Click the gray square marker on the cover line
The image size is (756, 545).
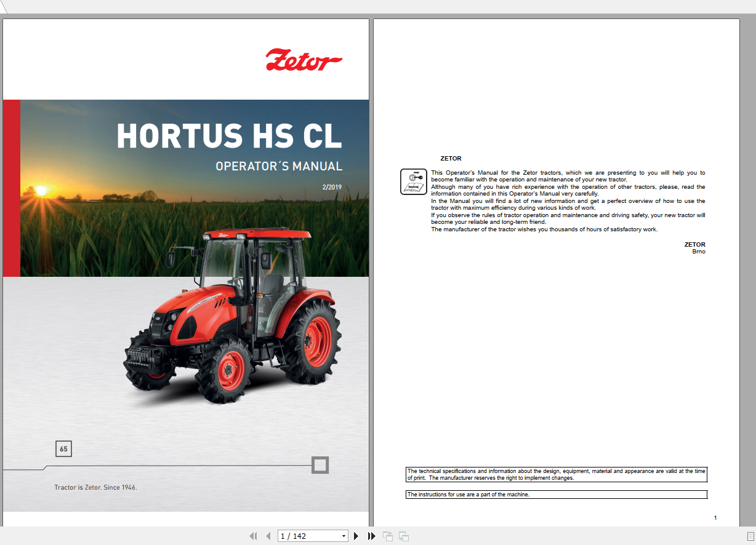click(x=320, y=465)
